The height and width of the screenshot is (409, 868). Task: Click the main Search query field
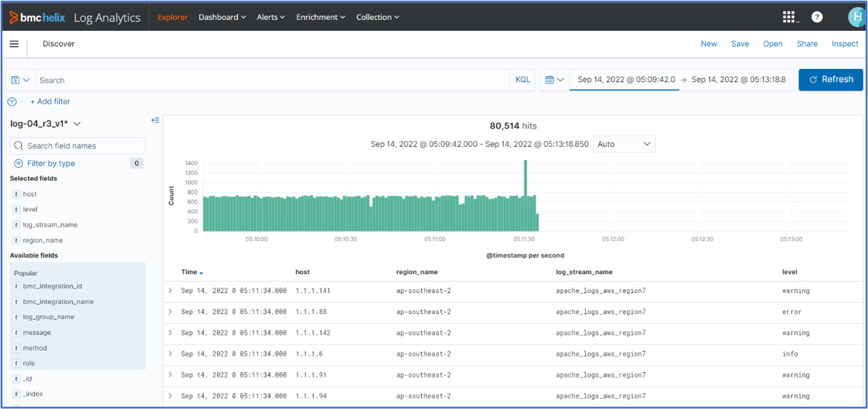[x=273, y=80]
